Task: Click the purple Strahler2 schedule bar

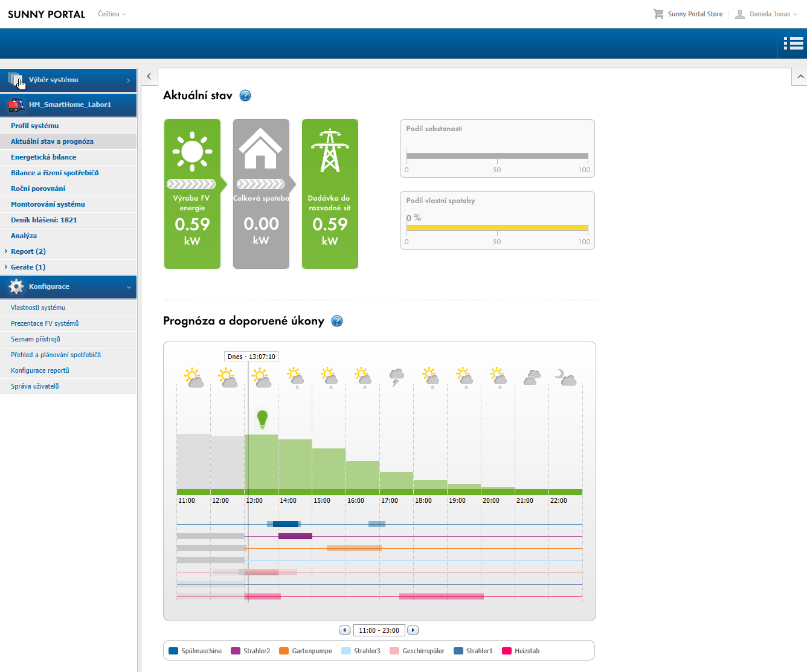Action: [295, 536]
